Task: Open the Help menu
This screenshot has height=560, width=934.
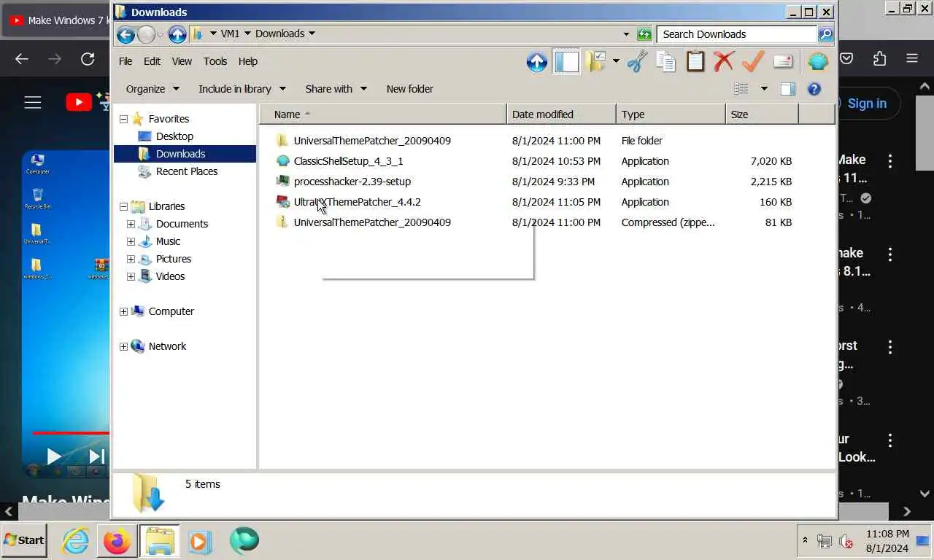Action: pyautogui.click(x=248, y=61)
